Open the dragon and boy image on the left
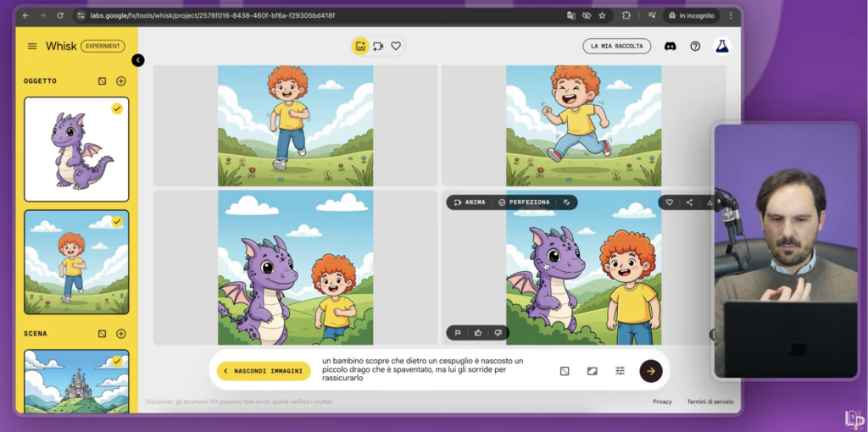 tap(296, 268)
